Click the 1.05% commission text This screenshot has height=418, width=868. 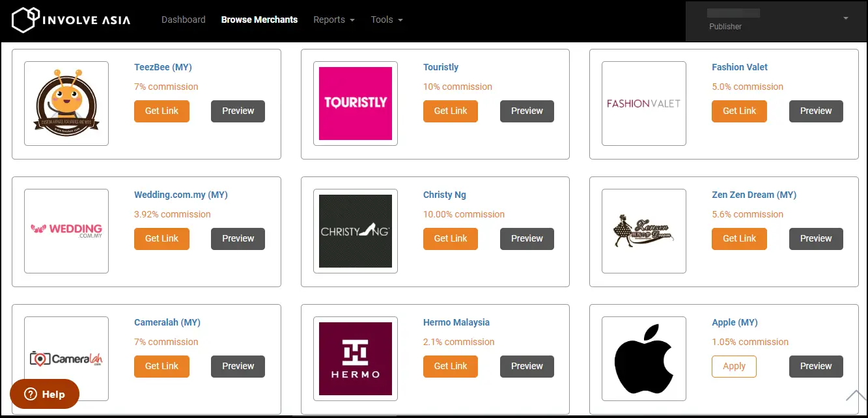(750, 342)
